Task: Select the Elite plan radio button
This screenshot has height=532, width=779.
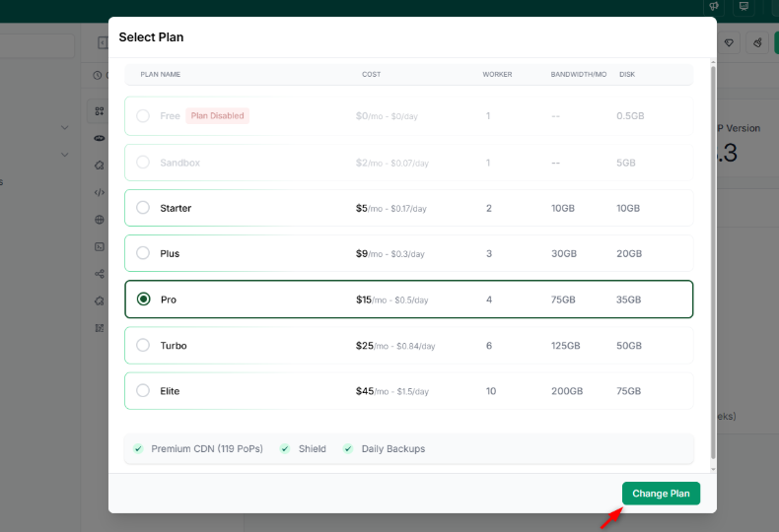Action: click(143, 390)
